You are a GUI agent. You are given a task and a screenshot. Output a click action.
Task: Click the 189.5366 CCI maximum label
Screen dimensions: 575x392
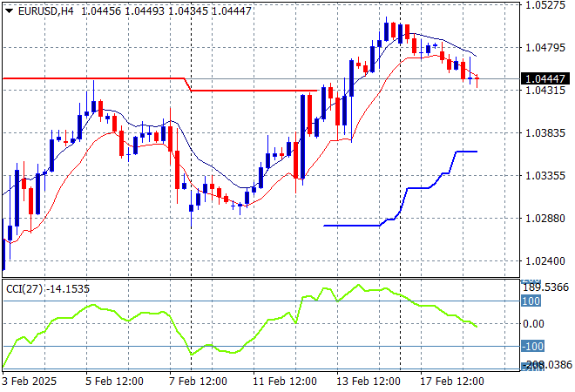[x=547, y=287]
